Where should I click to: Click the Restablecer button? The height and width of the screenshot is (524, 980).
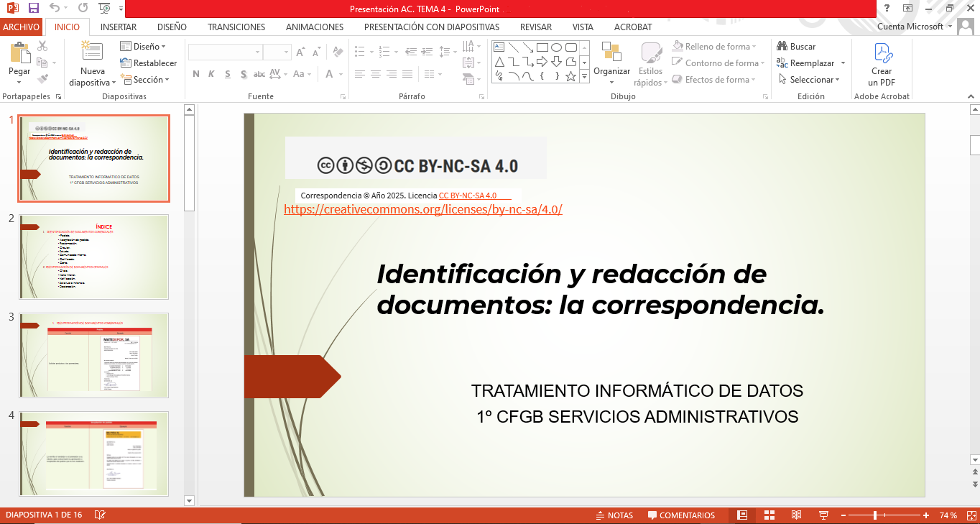tap(147, 63)
